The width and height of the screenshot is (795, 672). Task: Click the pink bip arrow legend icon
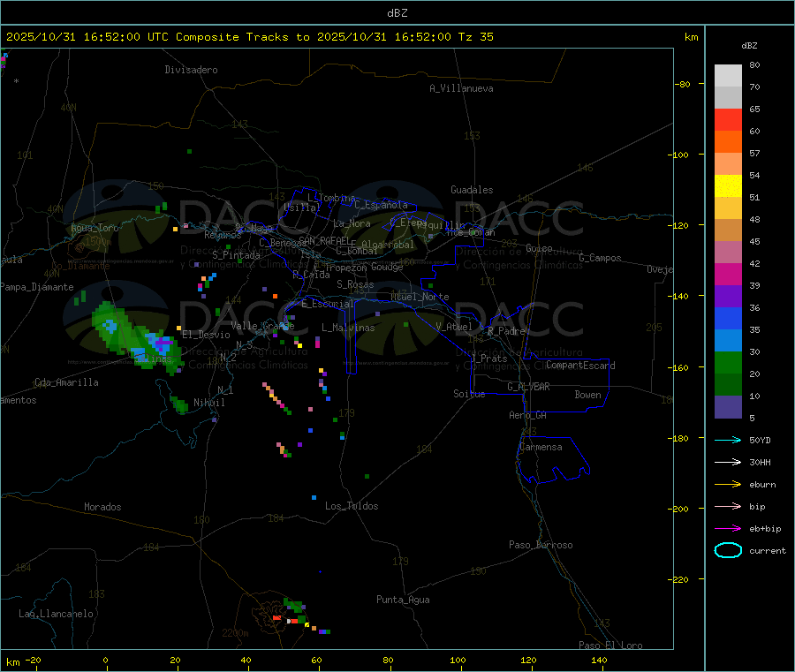point(728,506)
